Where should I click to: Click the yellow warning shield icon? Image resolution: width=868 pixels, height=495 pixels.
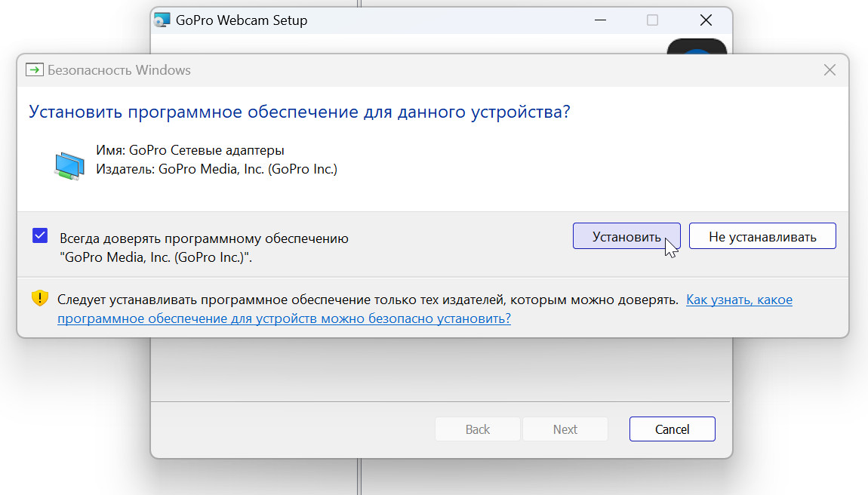click(x=40, y=299)
